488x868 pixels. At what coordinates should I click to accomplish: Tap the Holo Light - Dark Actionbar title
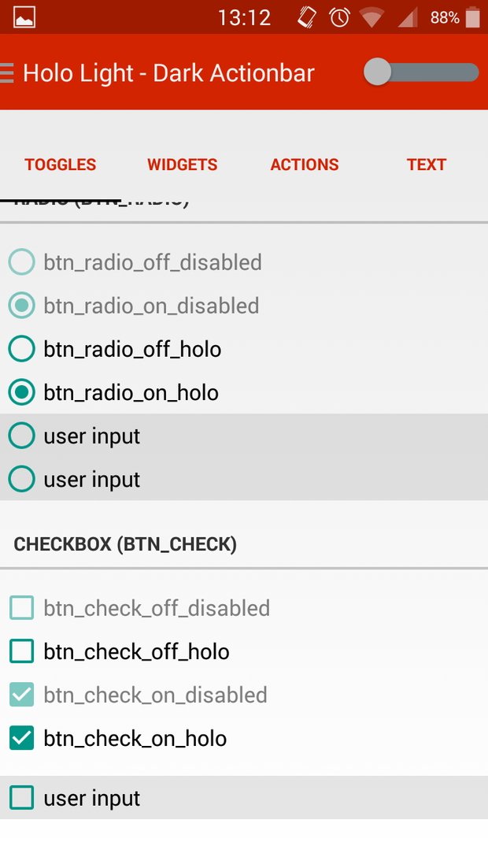pos(168,73)
